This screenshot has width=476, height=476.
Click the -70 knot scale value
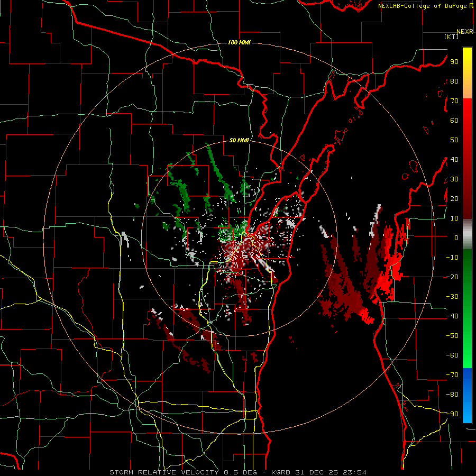coord(452,375)
